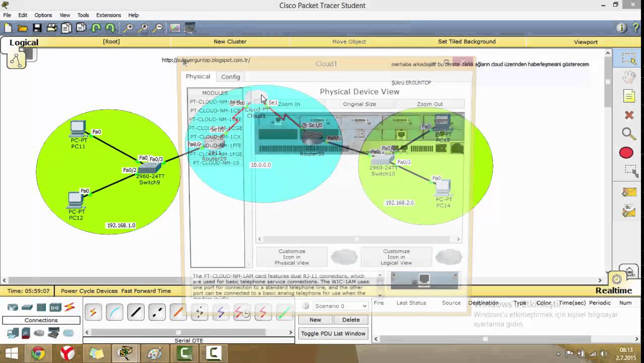Screen dimensions: 644x363
Task: Open a file with the folder icon
Action: pos(23,28)
